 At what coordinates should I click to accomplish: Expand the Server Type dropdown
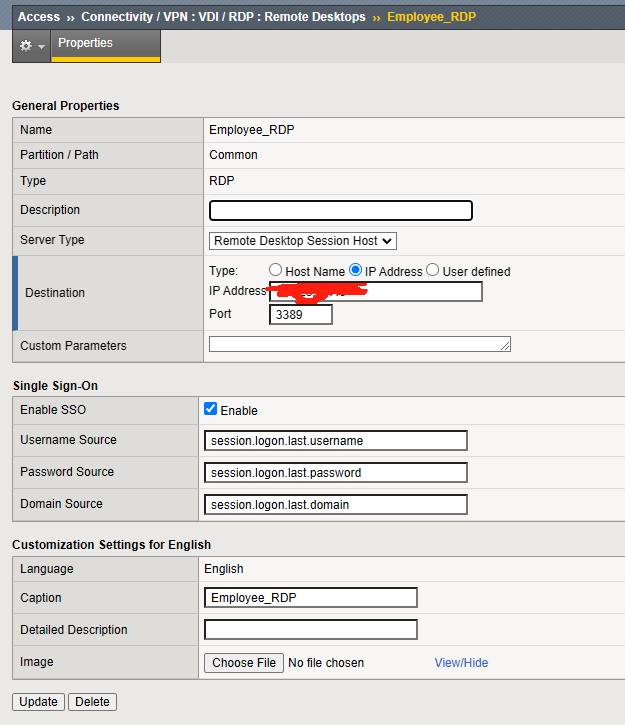(x=303, y=241)
